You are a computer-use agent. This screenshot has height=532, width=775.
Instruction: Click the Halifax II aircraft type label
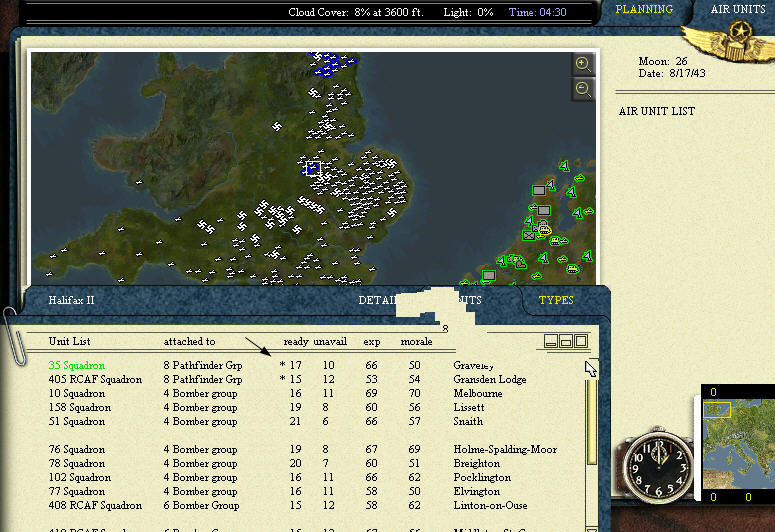71,300
